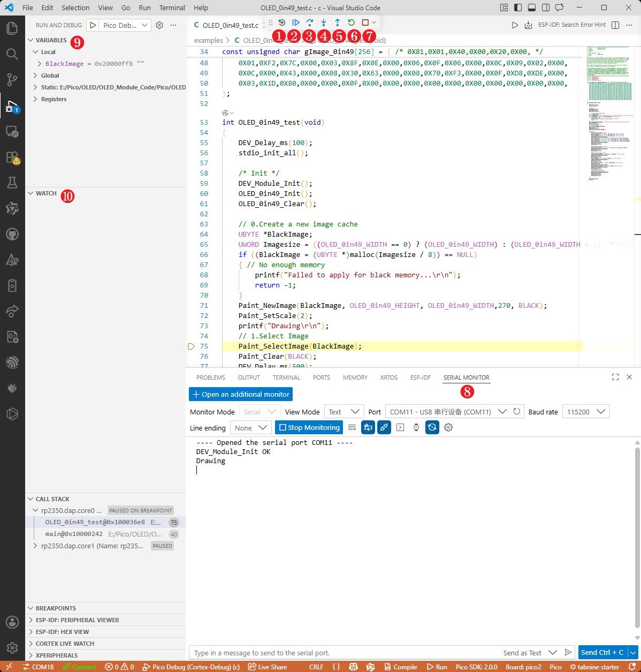Click Compile in the status bar
This screenshot has height=672, width=641.
400,667
